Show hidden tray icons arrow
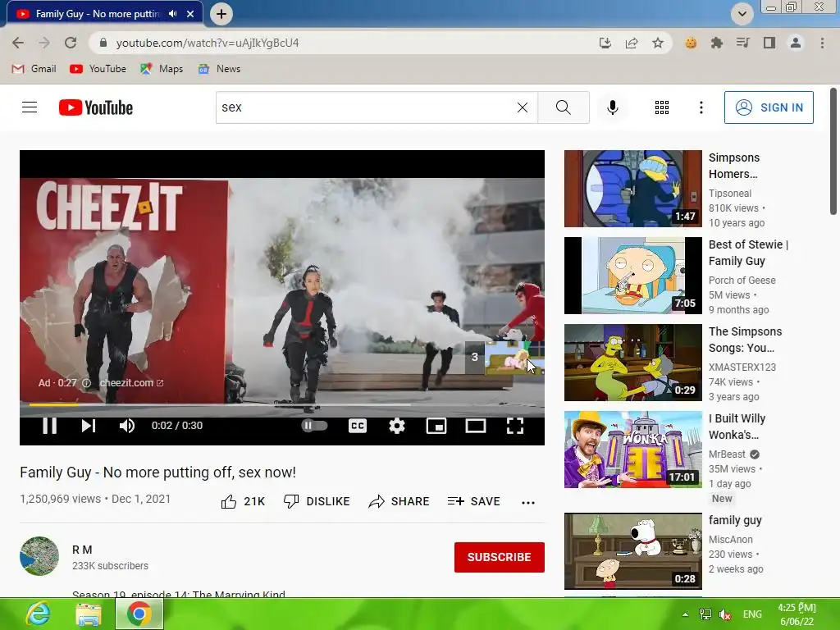The height and width of the screenshot is (630, 840). [685, 614]
